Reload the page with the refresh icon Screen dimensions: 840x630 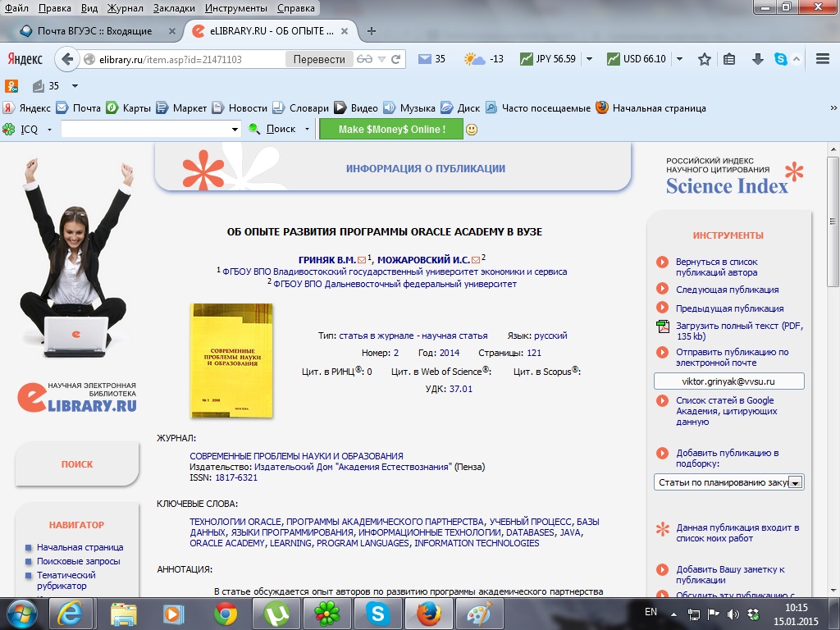click(x=396, y=59)
